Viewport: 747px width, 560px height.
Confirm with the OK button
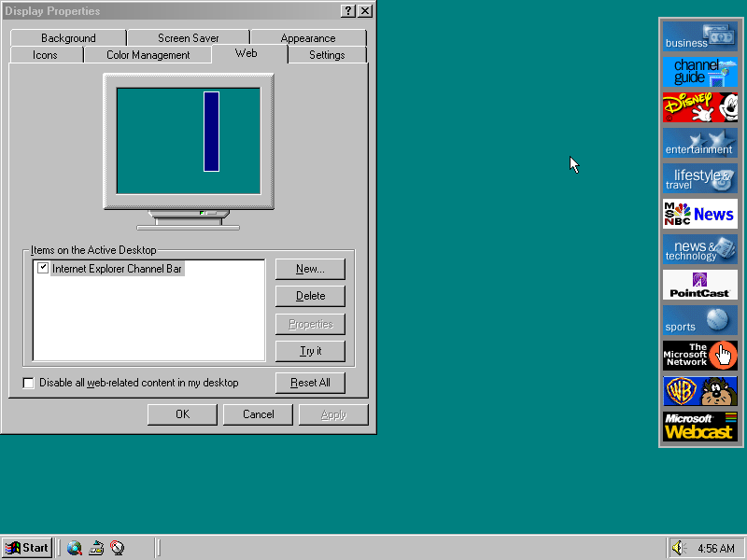click(x=182, y=414)
